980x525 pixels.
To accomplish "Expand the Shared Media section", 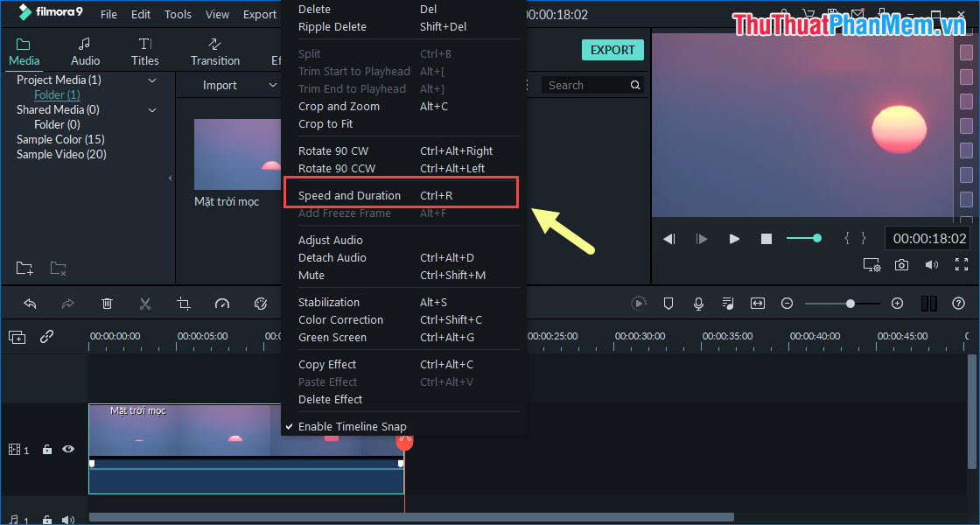I will click(x=151, y=109).
